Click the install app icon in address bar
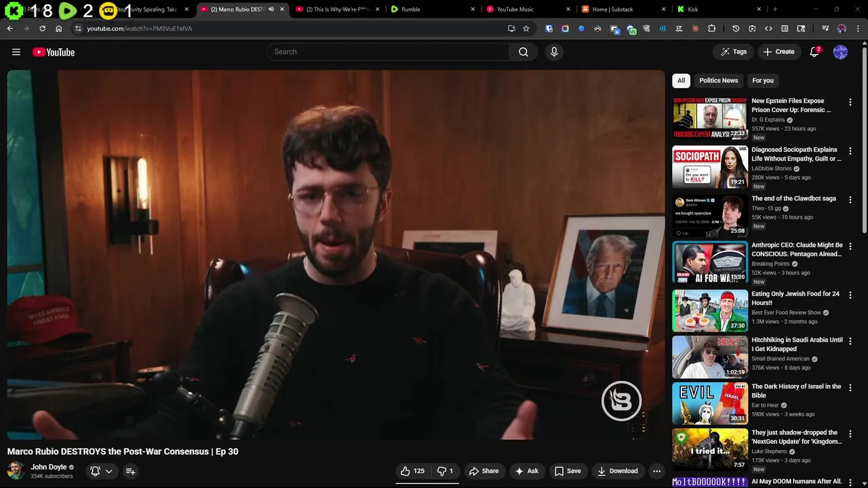Screen dimensions: 868x488 (x=511, y=28)
